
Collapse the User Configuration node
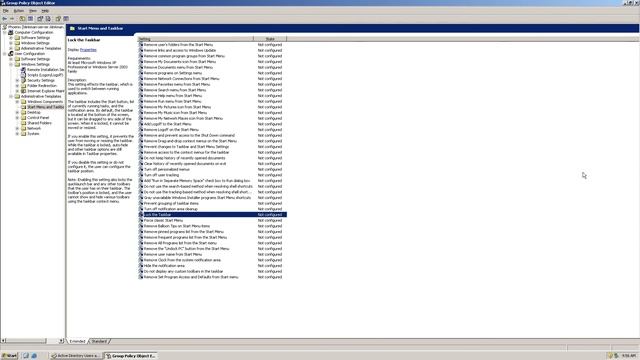(5, 53)
